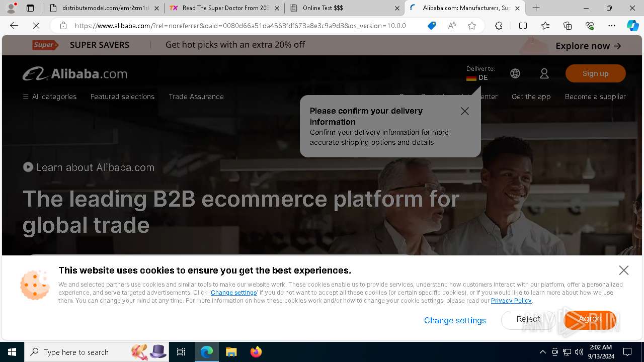Open Task View on taskbar

pos(181,352)
